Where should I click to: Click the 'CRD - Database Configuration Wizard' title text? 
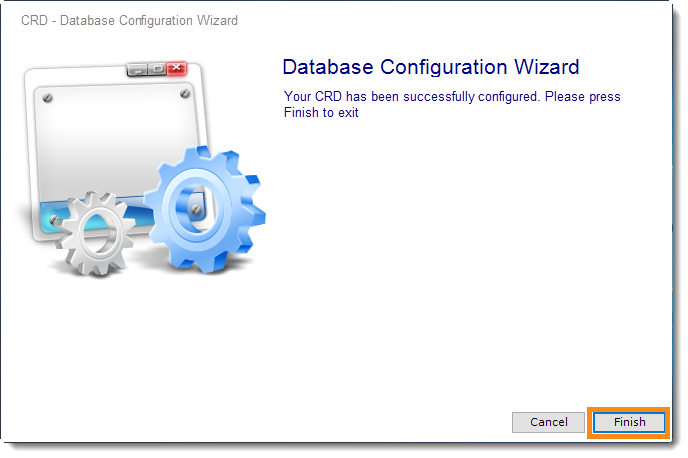129,21
